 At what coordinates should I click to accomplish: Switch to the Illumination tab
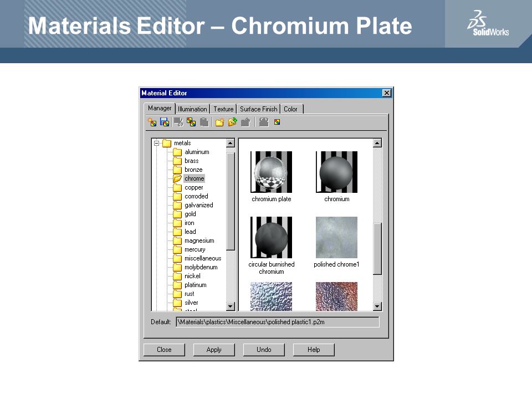192,109
